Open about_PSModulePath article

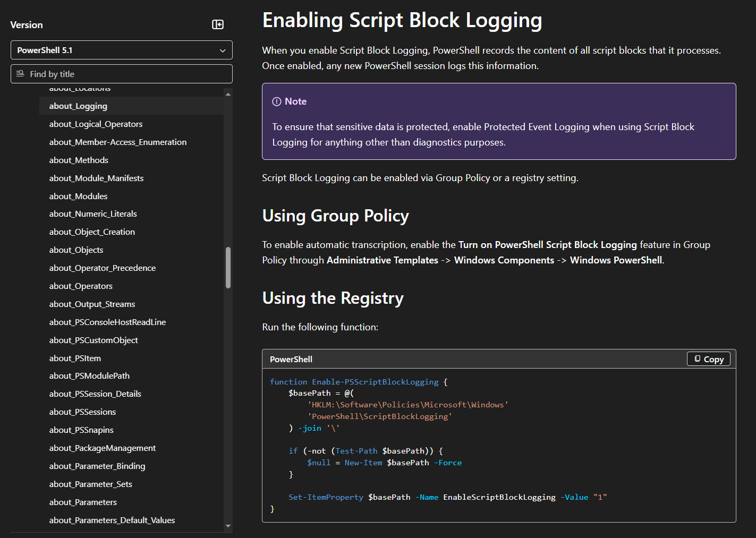[89, 376]
